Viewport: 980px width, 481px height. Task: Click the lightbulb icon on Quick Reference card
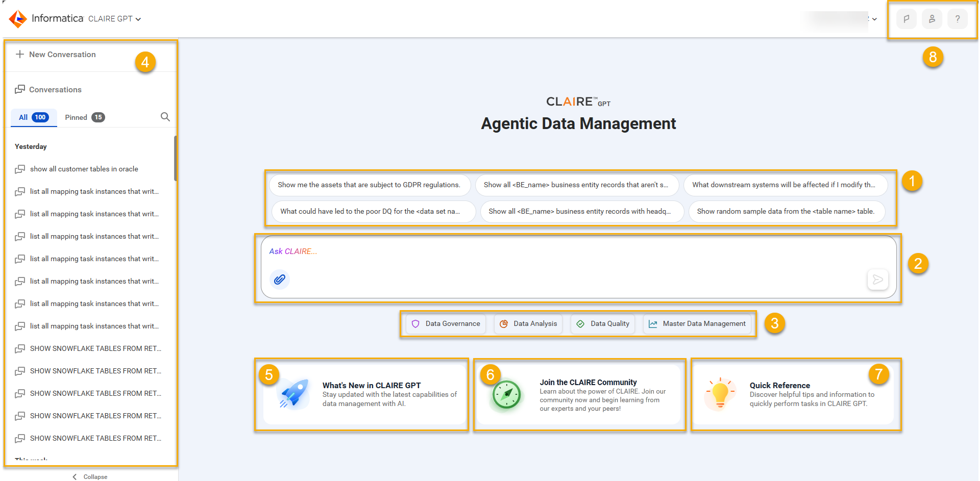[x=720, y=393]
